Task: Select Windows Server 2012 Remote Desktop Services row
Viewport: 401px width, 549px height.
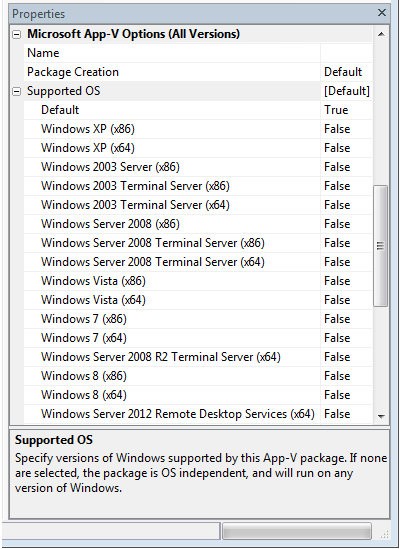Action: tap(198, 414)
